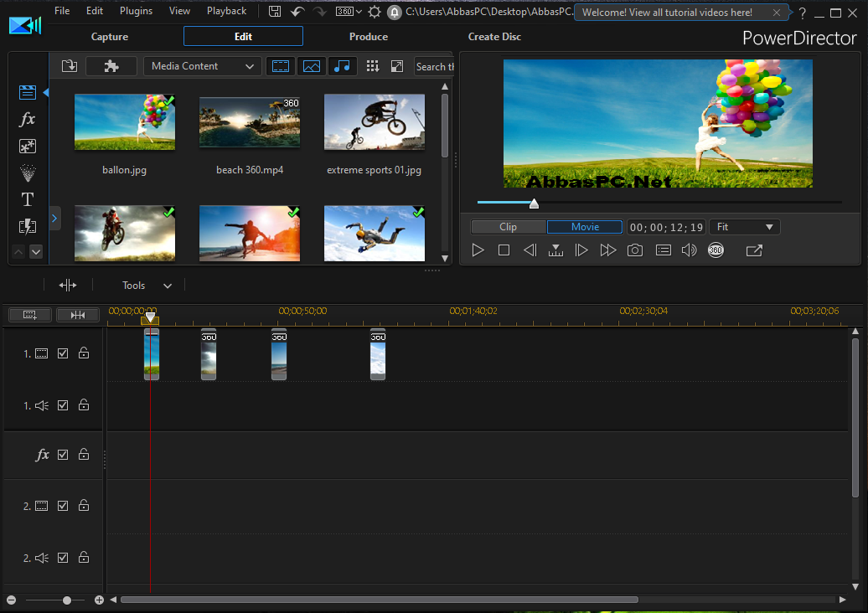Image resolution: width=868 pixels, height=613 pixels.
Task: Open the Title Room (T icon)
Action: 27,199
